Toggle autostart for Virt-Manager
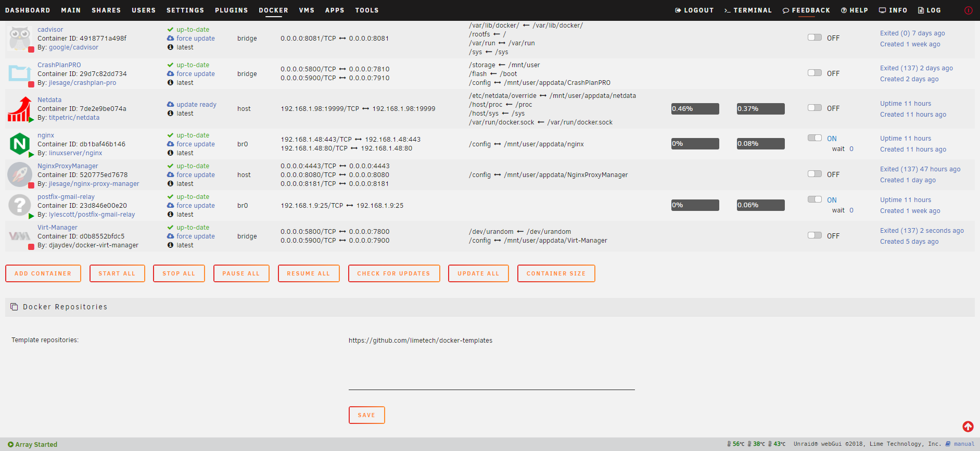980x451 pixels. pyautogui.click(x=814, y=235)
